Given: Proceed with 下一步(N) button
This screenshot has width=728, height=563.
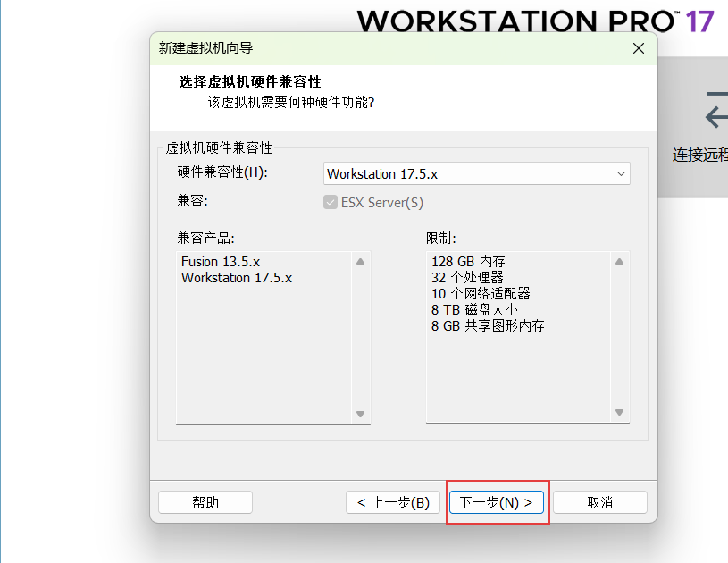Looking at the screenshot, I should (x=497, y=502).
